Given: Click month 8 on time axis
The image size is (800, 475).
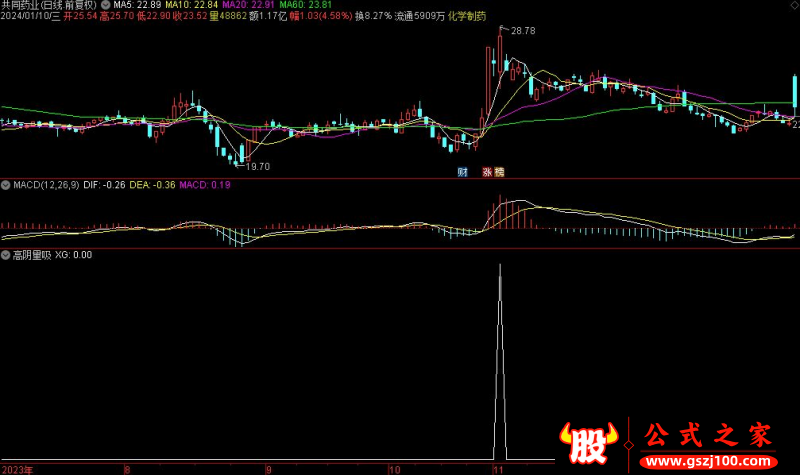Looking at the screenshot, I should 127,469.
